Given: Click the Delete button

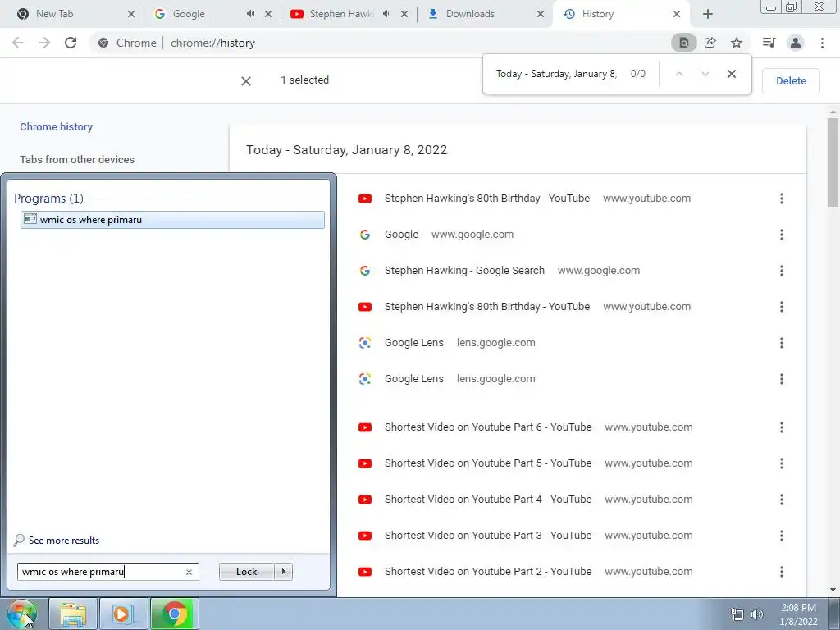Looking at the screenshot, I should coord(791,81).
